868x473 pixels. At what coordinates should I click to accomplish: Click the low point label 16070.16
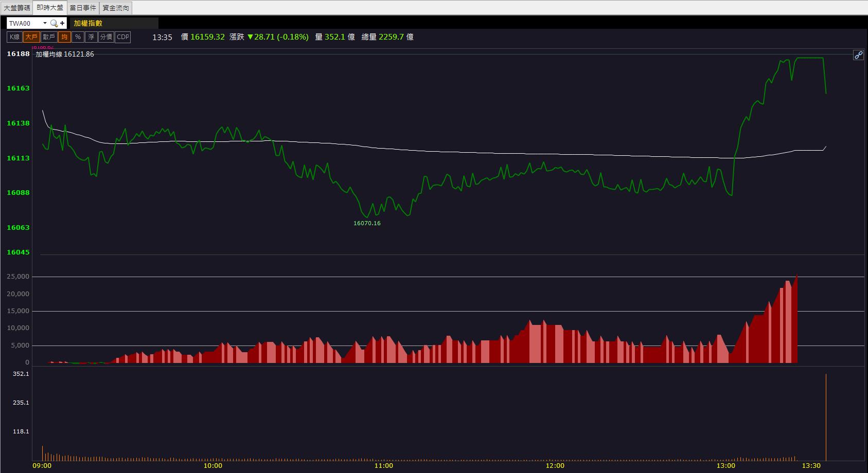(x=367, y=223)
